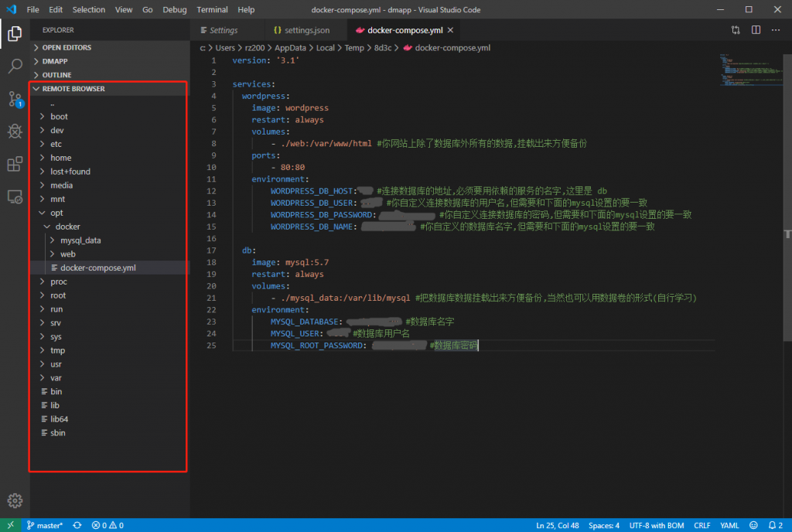Click the Ln 25, Col 48 indicator

pyautogui.click(x=558, y=526)
